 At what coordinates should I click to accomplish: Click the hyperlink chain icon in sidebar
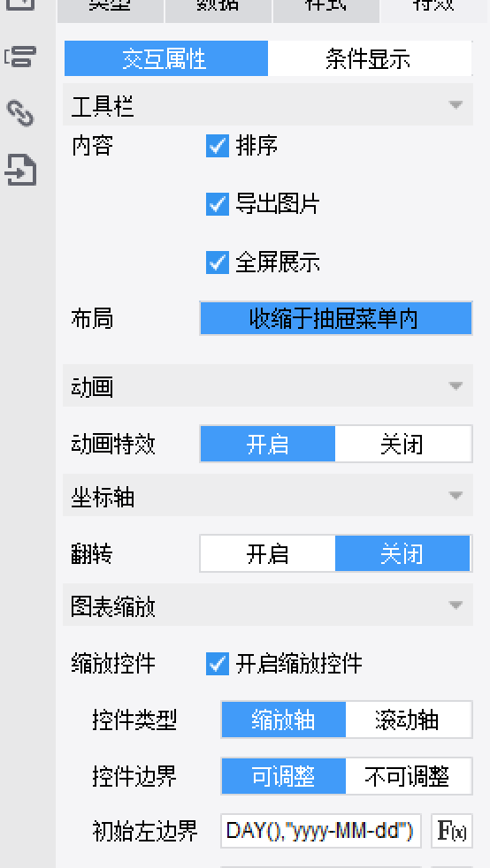pos(20,113)
